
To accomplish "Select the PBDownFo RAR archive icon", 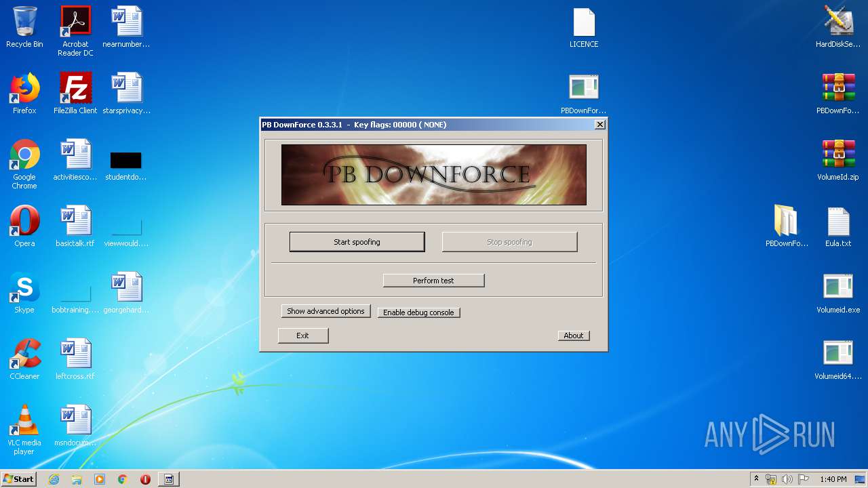I will tap(838, 94).
